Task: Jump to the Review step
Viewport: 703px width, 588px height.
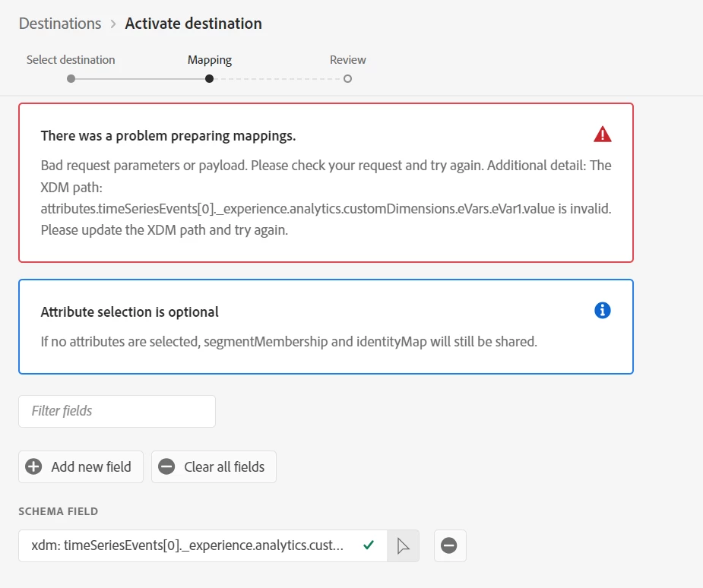Action: pos(347,60)
